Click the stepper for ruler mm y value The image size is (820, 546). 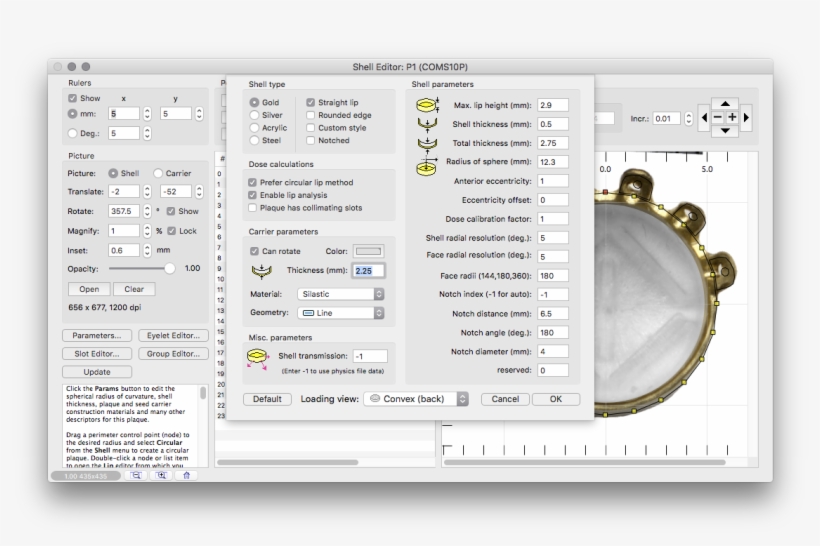click(199, 114)
